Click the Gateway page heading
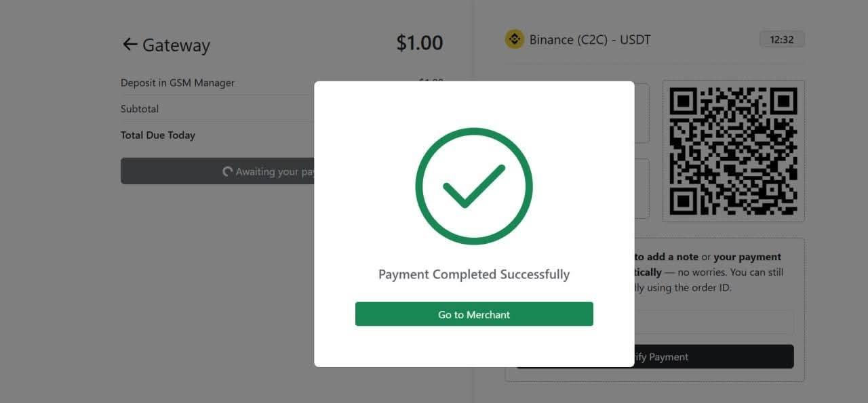This screenshot has height=403, width=868. pos(176,45)
